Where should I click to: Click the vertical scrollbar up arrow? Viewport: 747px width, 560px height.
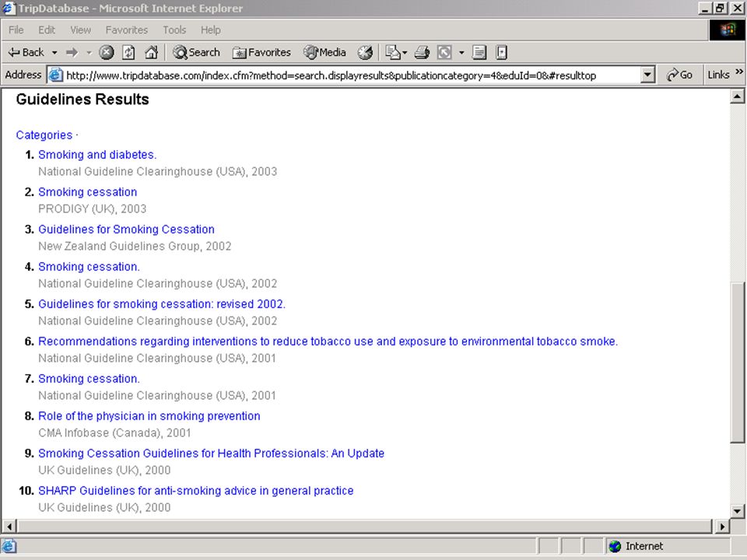click(x=737, y=96)
